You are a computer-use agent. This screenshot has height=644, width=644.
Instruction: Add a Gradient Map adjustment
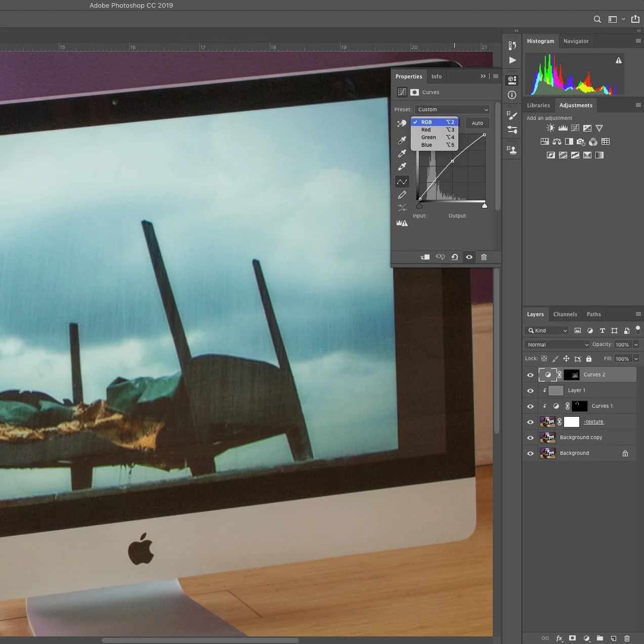click(x=599, y=155)
